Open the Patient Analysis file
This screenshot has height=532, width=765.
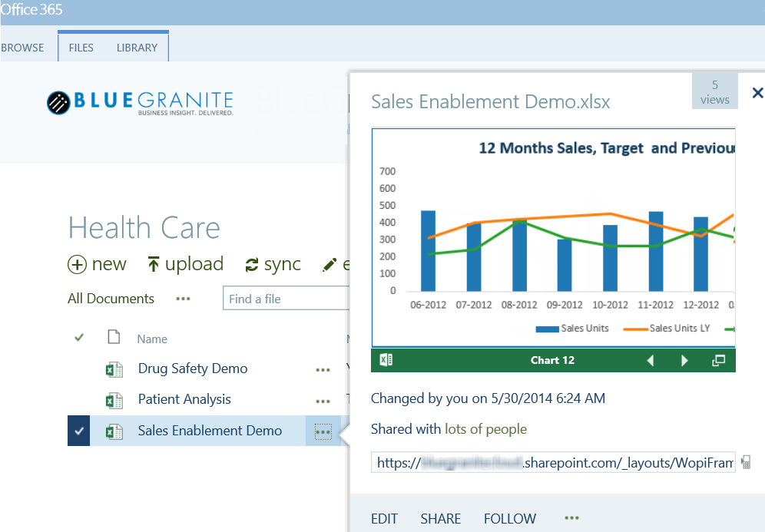[184, 399]
